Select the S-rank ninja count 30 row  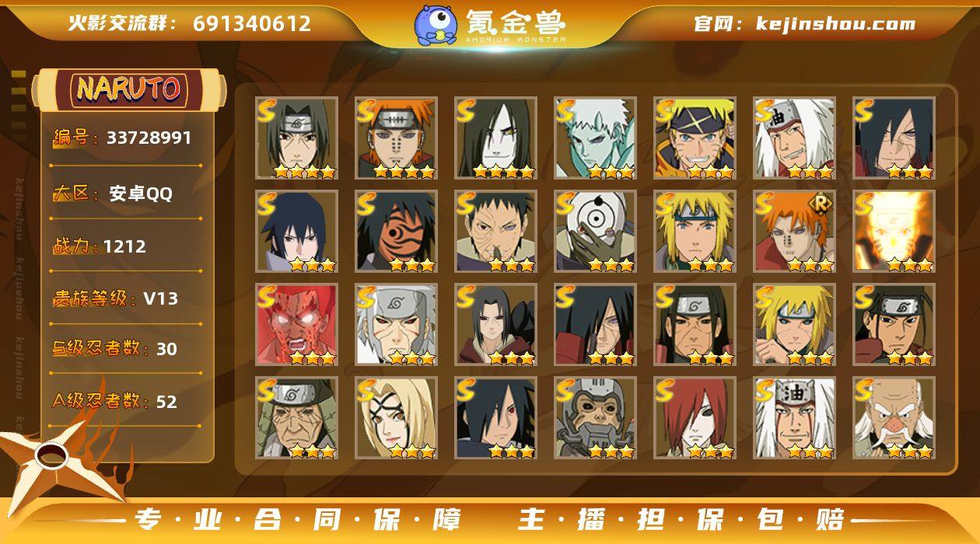[x=127, y=349]
